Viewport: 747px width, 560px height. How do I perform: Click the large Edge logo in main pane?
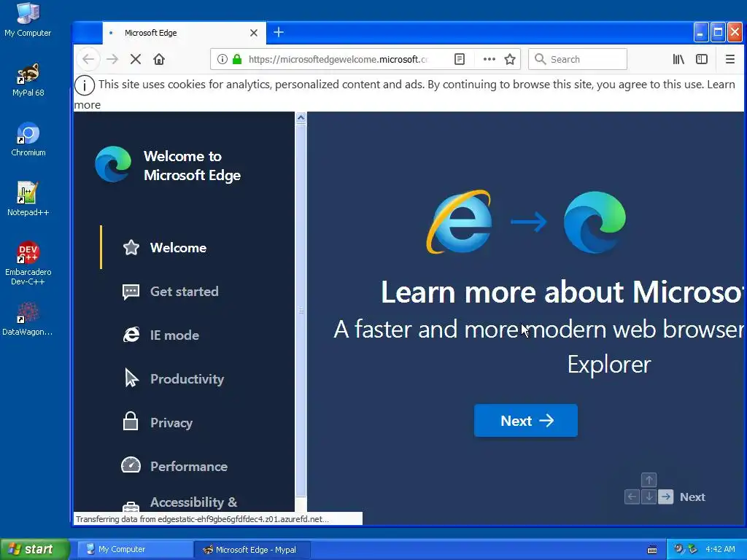595,222
